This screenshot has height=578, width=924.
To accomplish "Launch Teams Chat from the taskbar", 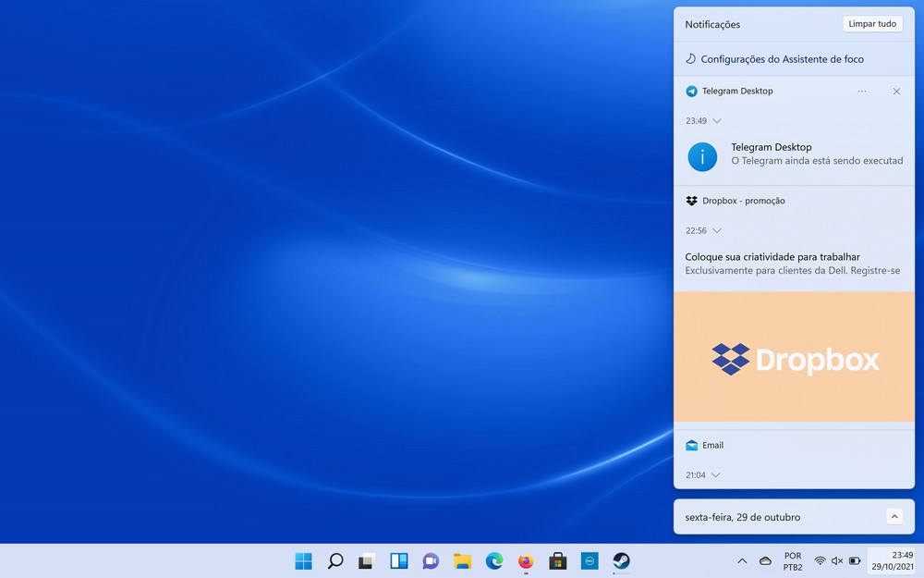I will (431, 560).
